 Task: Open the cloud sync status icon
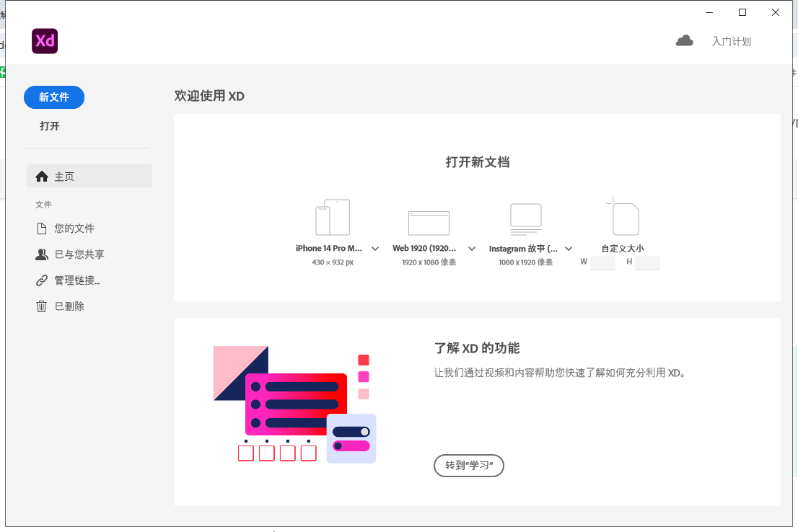click(x=684, y=40)
